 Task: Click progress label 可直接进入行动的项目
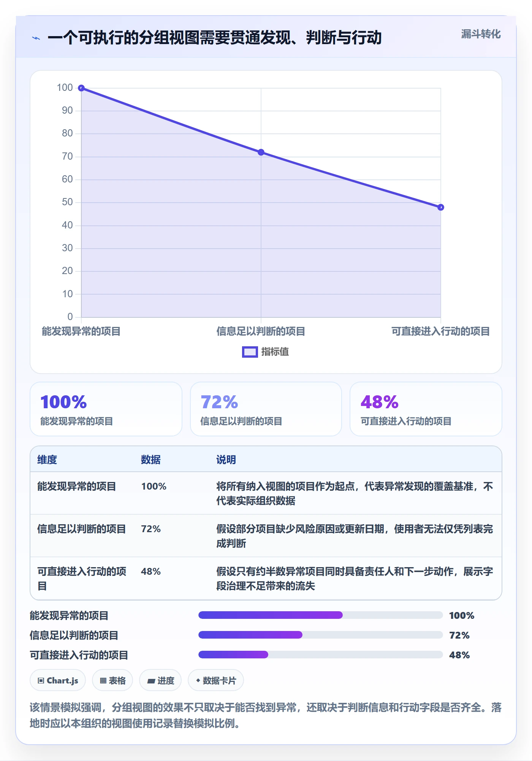pos(79,655)
